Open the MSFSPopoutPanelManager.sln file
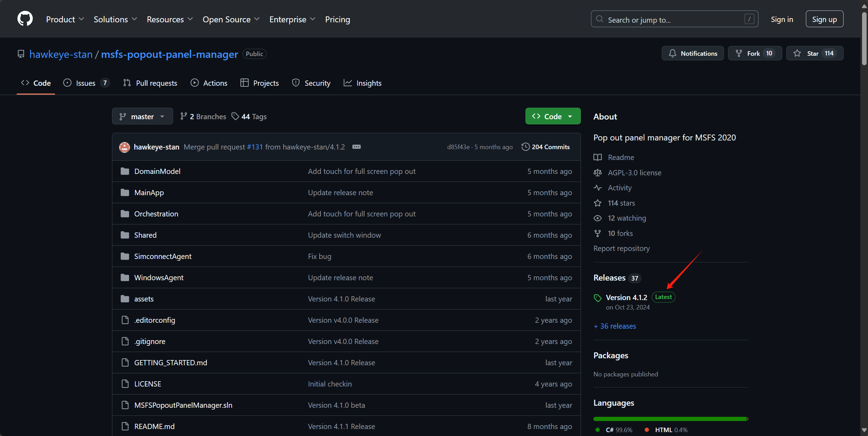Viewport: 868px width, 436px height. coord(183,405)
